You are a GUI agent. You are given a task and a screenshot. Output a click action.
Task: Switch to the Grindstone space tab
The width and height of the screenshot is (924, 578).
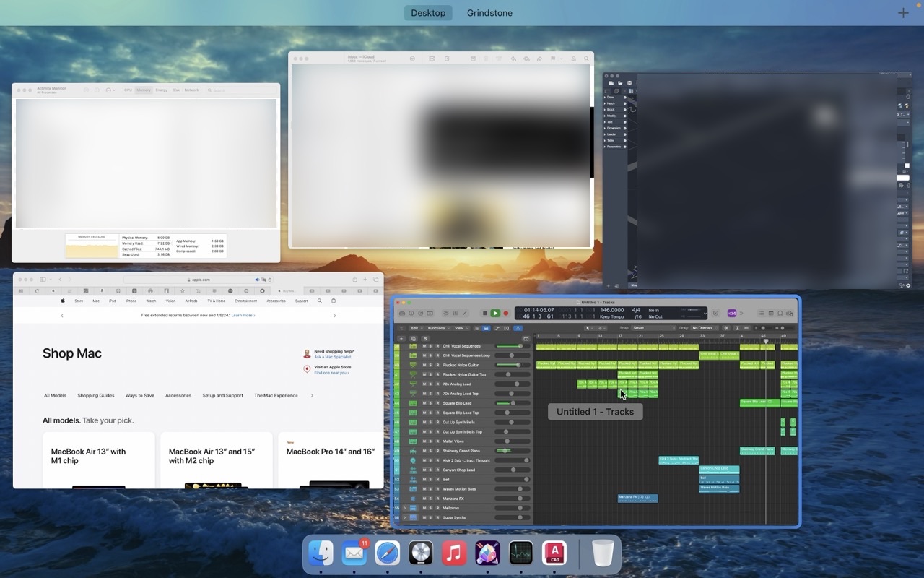pyautogui.click(x=489, y=12)
